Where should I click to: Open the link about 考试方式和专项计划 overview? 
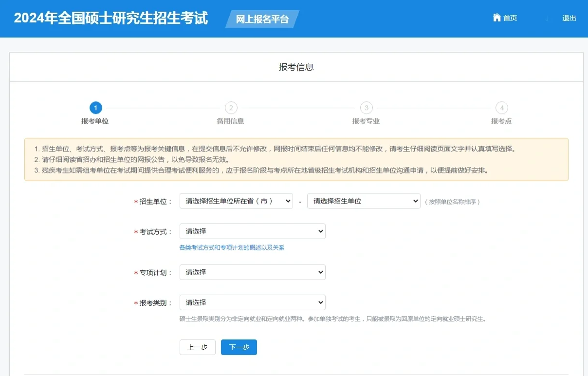pyautogui.click(x=232, y=247)
